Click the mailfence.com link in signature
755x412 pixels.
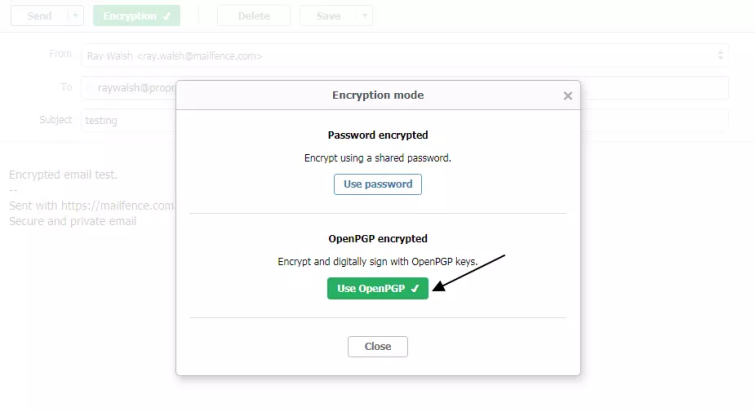(x=117, y=206)
